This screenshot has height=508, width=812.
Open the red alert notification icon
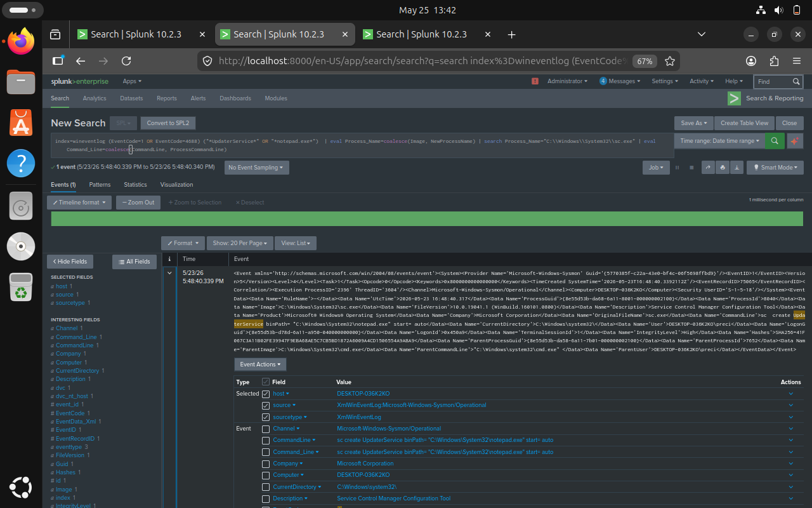click(x=535, y=81)
